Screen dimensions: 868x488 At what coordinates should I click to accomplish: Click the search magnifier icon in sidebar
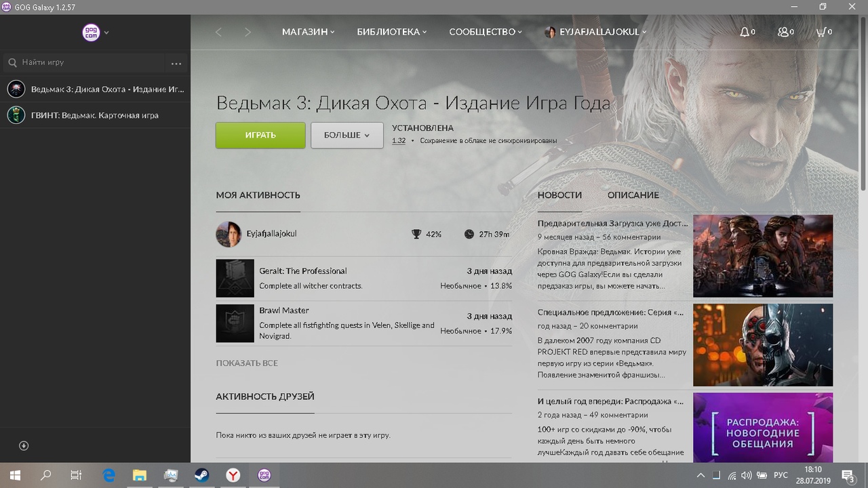[12, 62]
